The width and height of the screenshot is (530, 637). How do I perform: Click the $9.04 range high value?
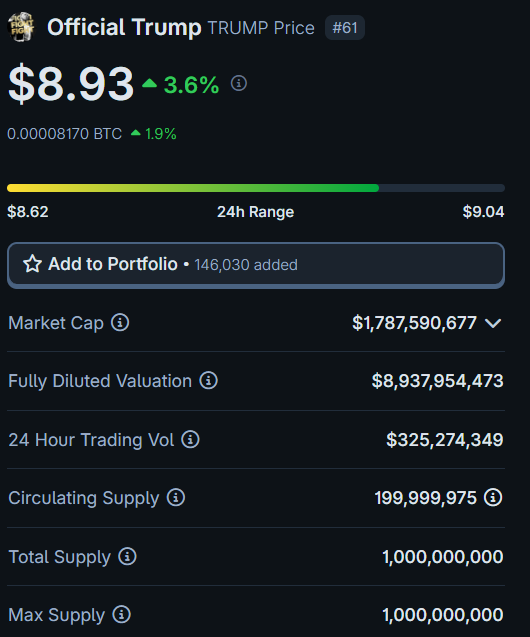click(x=483, y=212)
